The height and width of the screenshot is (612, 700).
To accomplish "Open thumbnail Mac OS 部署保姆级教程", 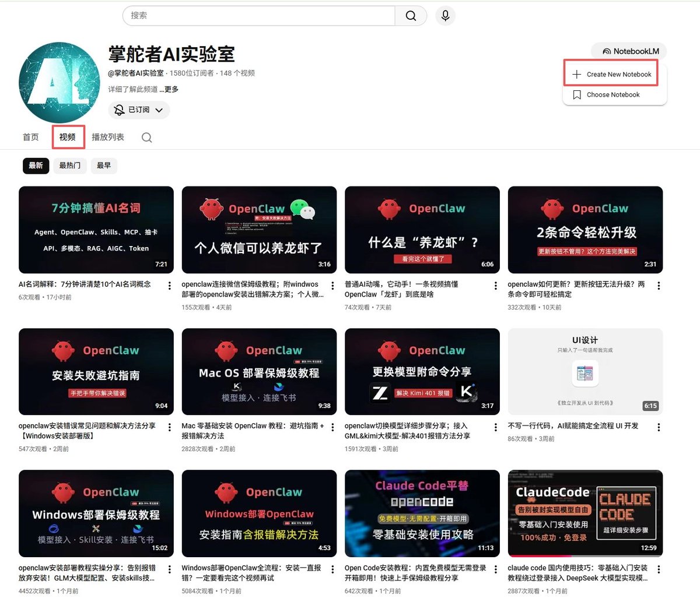I will (259, 372).
